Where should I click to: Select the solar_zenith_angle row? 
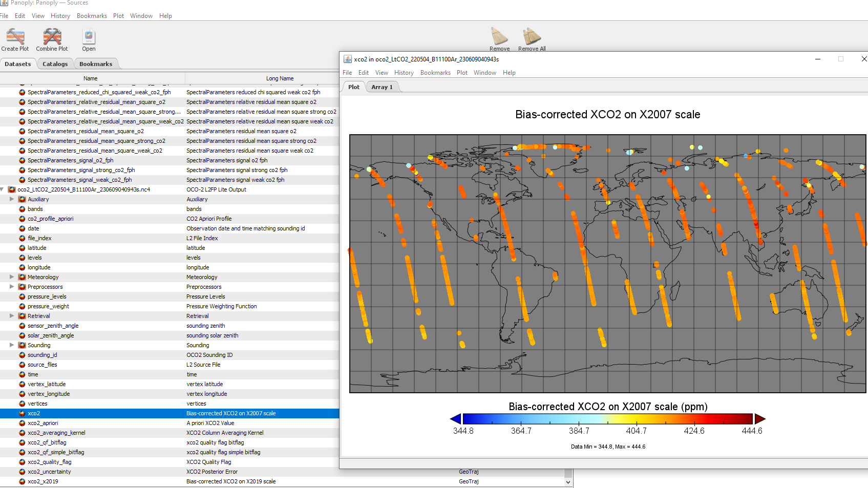point(170,335)
